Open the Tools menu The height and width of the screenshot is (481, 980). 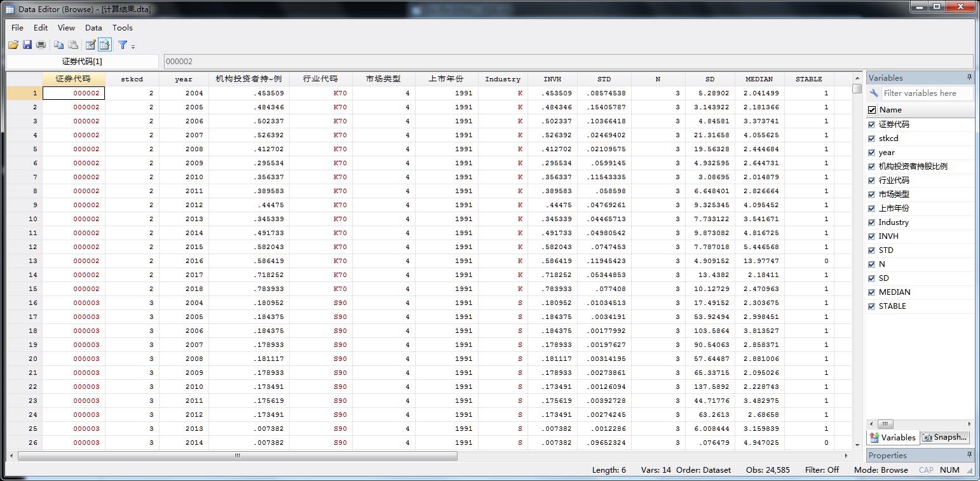(123, 27)
